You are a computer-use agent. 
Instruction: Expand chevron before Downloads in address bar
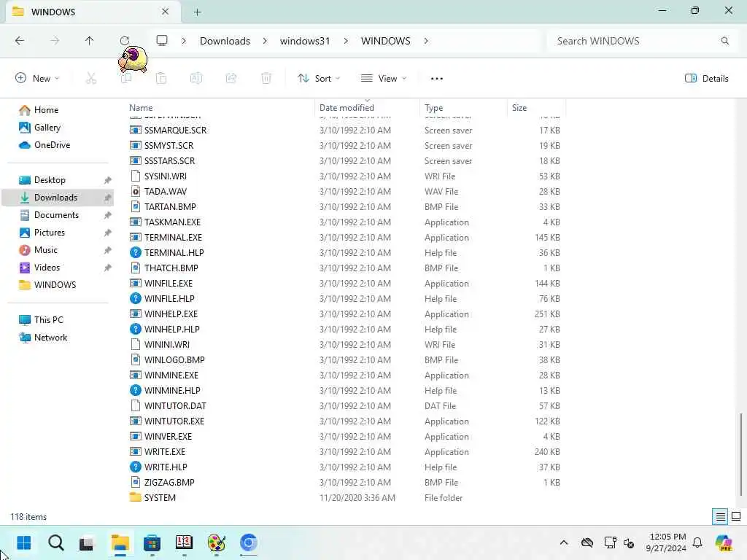[x=184, y=41]
